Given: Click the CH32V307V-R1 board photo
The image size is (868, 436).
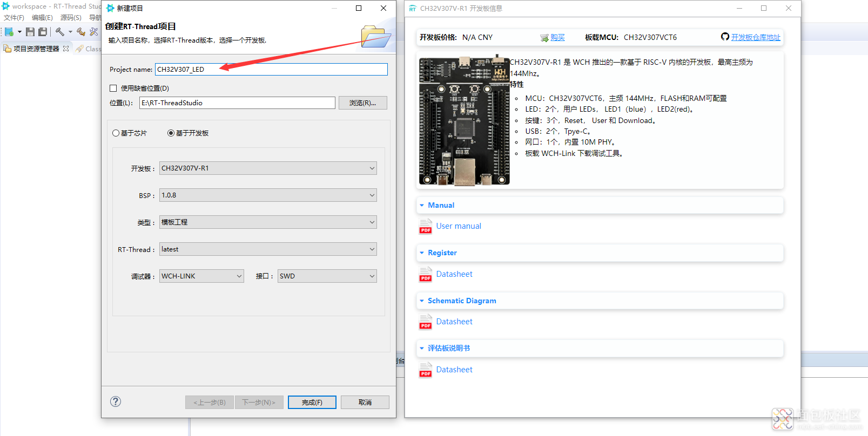Looking at the screenshot, I should (465, 121).
